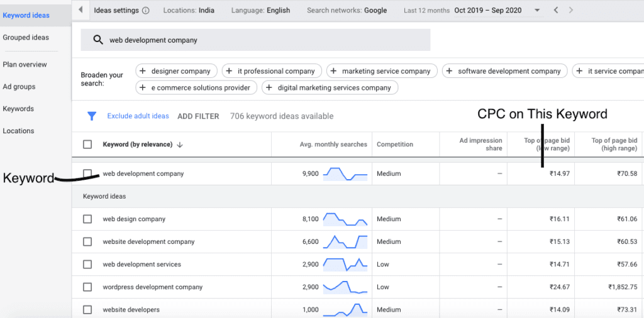Click the keyword search input field
The width and height of the screenshot is (644, 318).
pyautogui.click(x=264, y=40)
